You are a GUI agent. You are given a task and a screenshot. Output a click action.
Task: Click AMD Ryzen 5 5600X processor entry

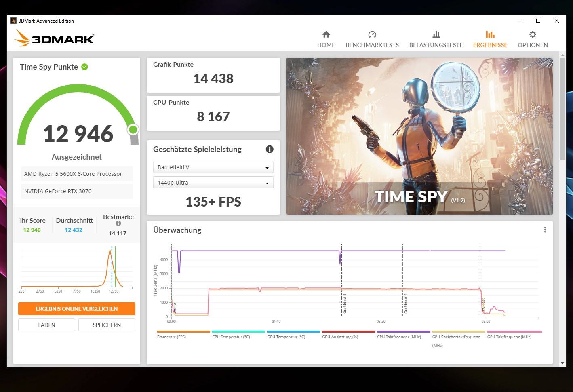[77, 174]
